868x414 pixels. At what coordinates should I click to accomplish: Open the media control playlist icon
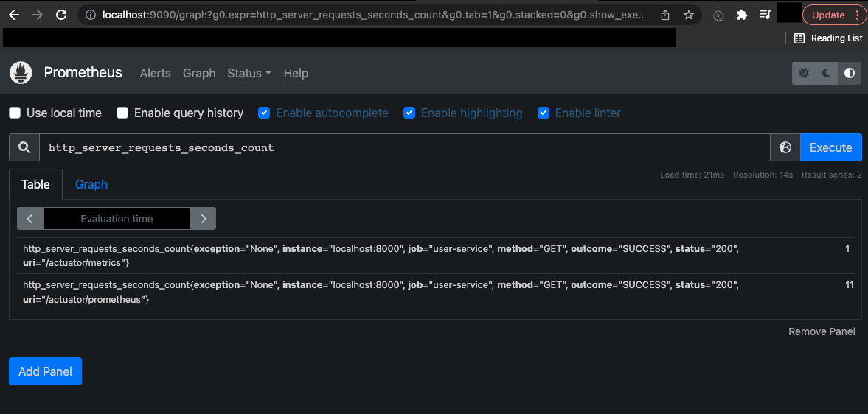point(765,15)
